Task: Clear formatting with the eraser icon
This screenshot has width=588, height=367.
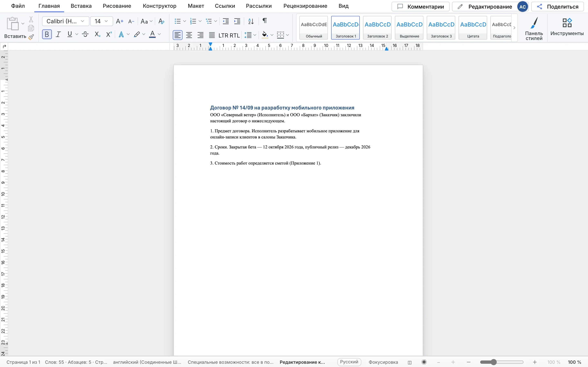Action: click(x=161, y=21)
